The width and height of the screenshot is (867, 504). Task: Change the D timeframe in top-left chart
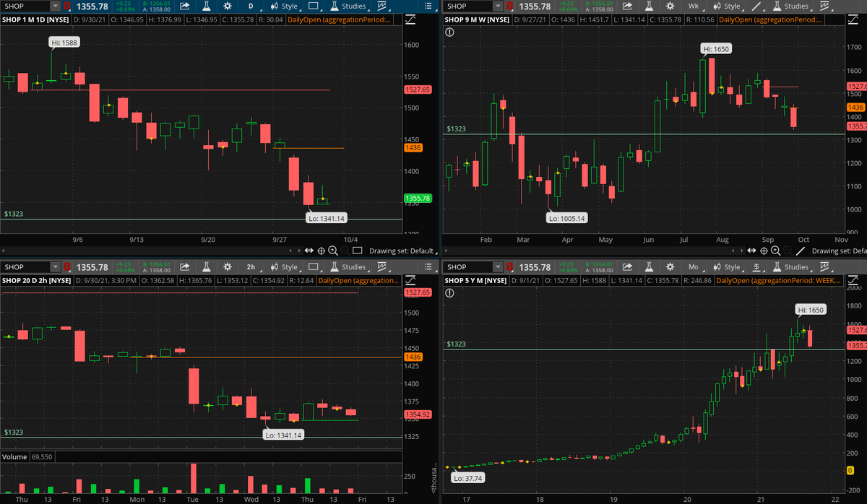point(251,6)
